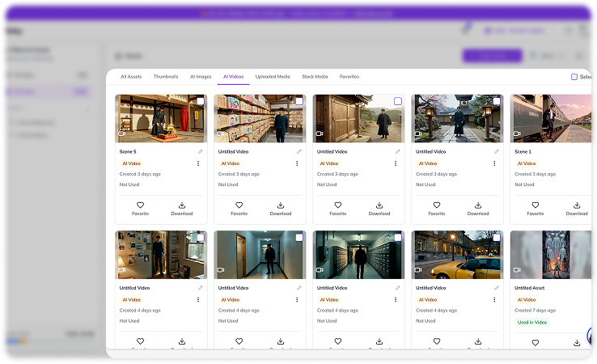Select the wooden gate video checkbox

point(397,101)
